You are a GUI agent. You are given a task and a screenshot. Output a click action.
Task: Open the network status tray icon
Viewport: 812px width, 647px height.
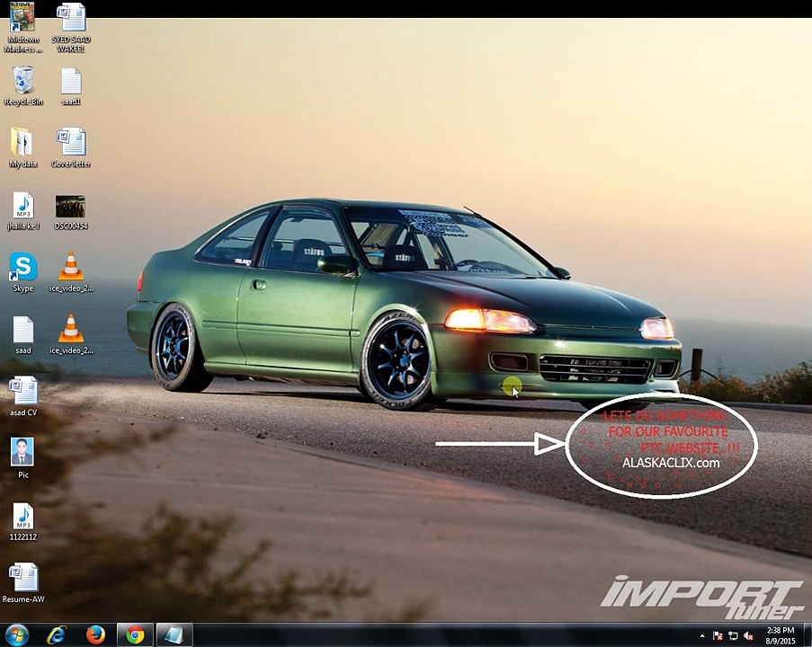point(733,635)
